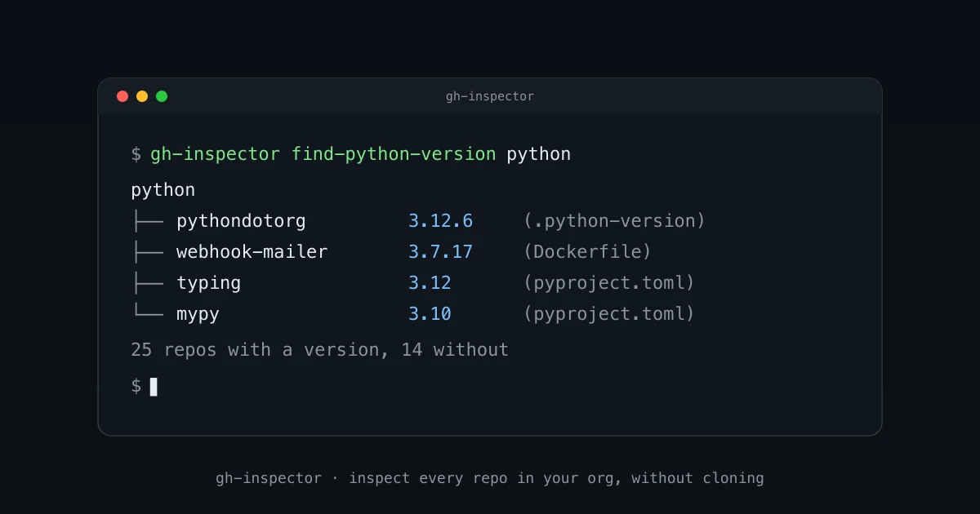Click the first '$' prompt before gh-inspector
980x514 pixels.
[x=136, y=154]
